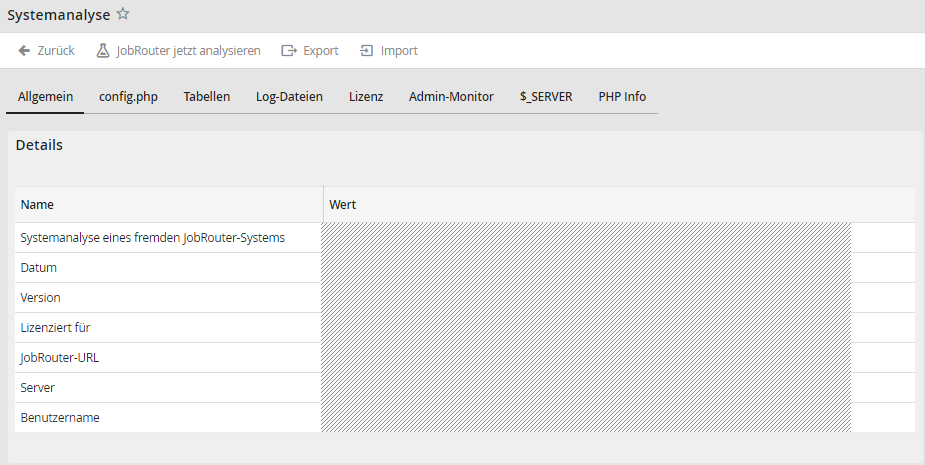Select the Lizenziert für row
Screen dimensions: 925x465
click(x=56, y=328)
